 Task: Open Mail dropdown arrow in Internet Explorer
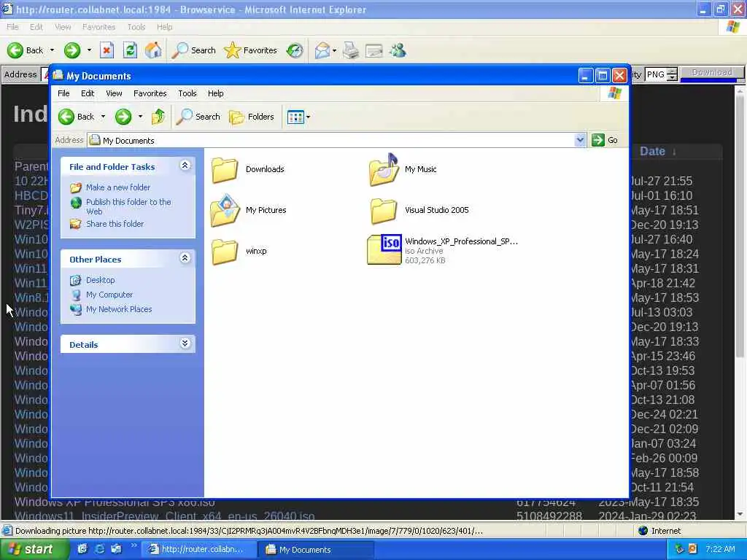click(334, 50)
